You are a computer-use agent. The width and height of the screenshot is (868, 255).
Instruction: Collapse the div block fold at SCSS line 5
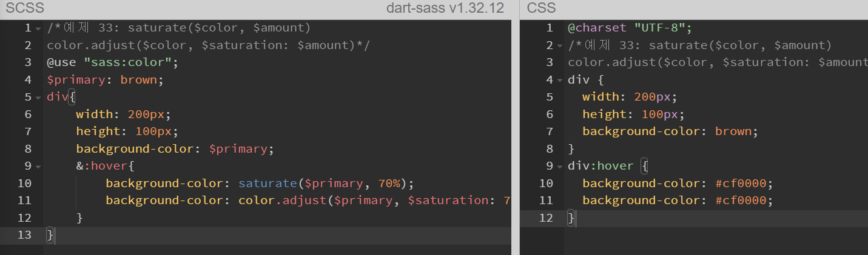click(x=38, y=98)
